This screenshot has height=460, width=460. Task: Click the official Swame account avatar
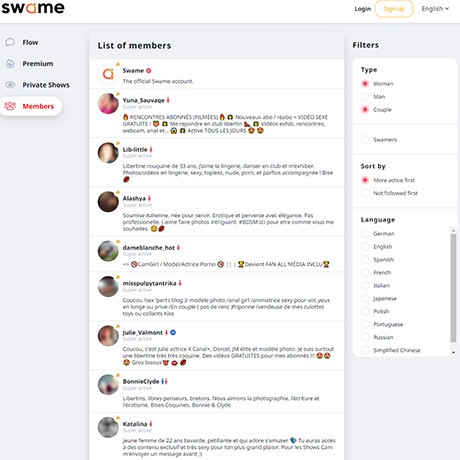click(108, 74)
